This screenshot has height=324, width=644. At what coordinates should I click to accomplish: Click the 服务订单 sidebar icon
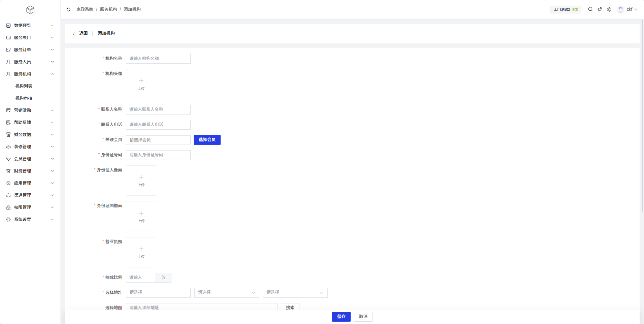click(x=8, y=50)
